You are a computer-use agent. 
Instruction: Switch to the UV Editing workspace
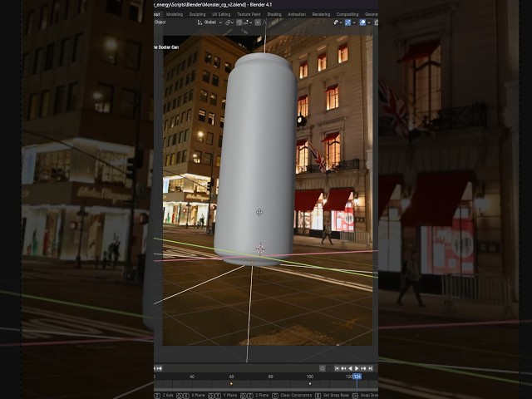pyautogui.click(x=221, y=14)
